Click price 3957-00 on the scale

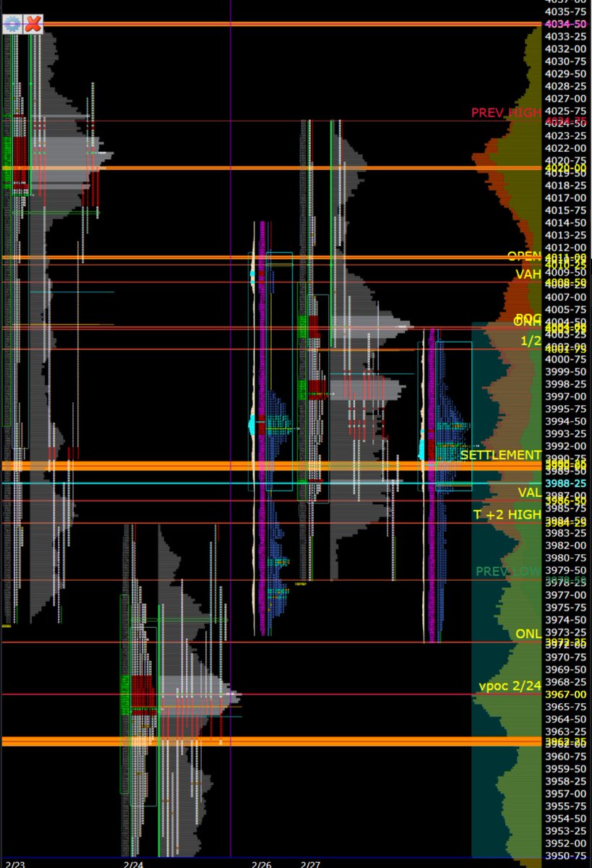coord(566,793)
